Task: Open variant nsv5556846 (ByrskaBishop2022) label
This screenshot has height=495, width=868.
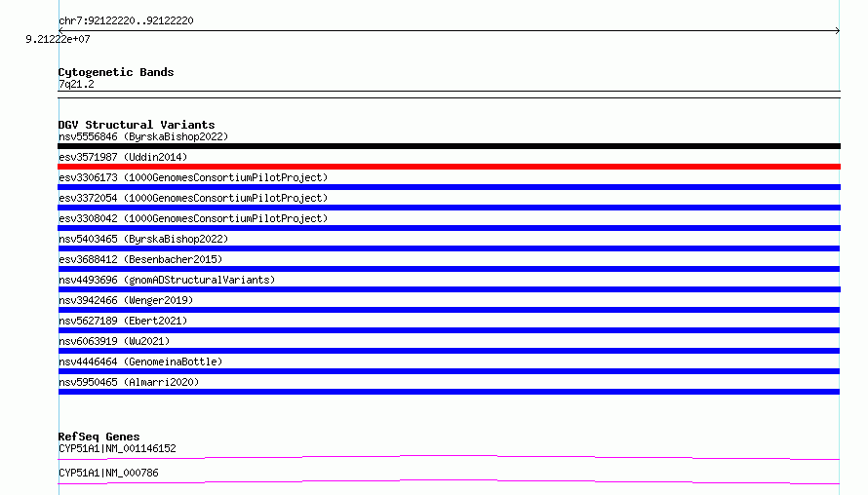Action: tap(143, 136)
